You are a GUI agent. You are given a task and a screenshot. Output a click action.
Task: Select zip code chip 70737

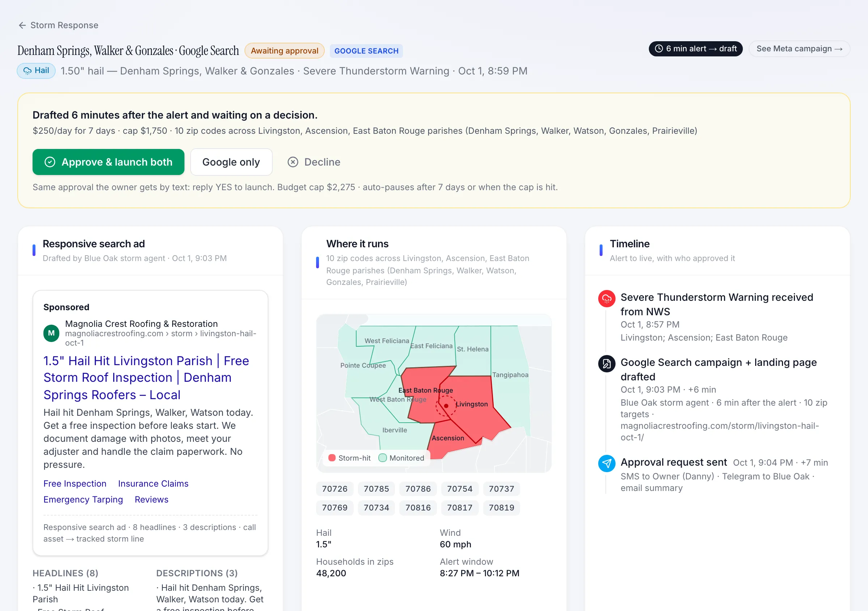[501, 488]
